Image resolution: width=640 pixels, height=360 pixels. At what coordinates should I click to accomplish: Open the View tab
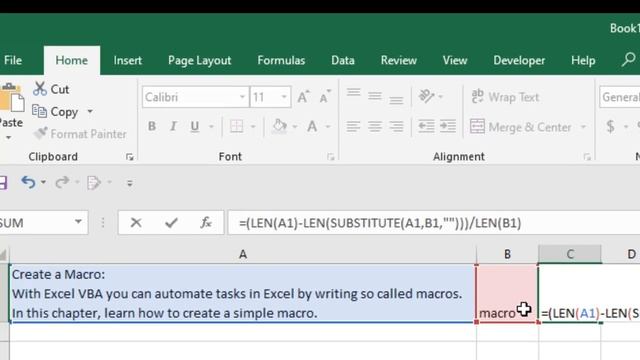coord(455,60)
